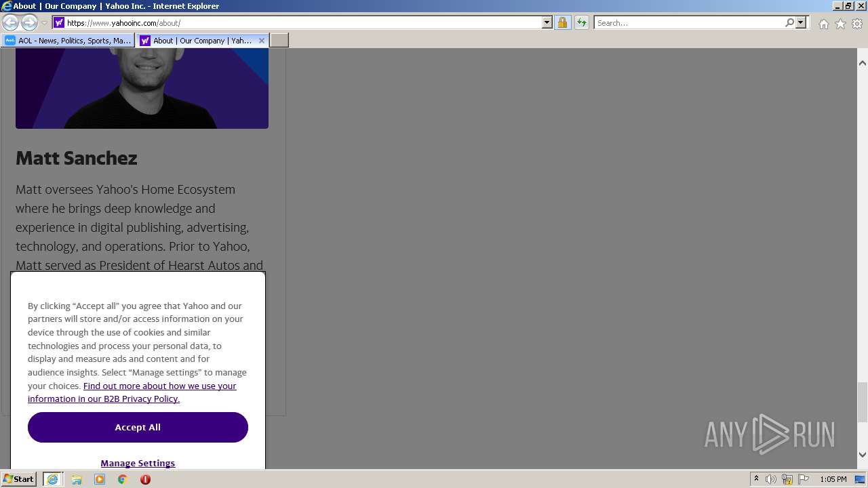This screenshot has height=488, width=868.
Task: Open the network status tray icon
Action: point(787,479)
